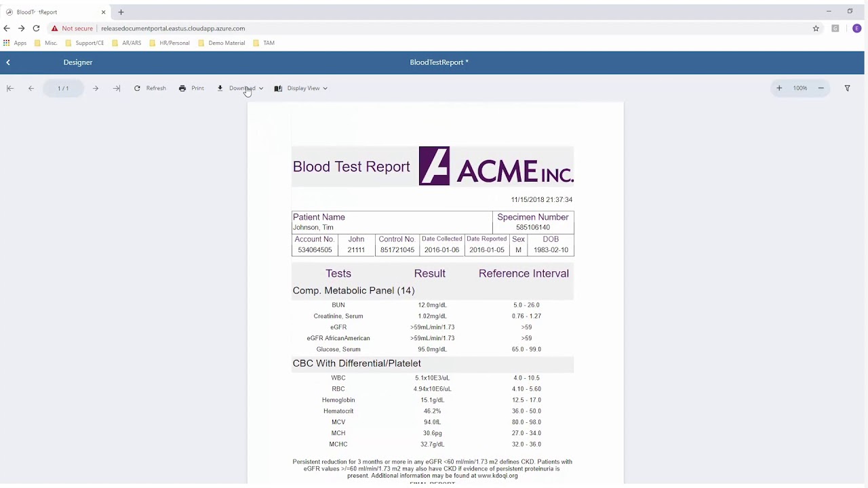868x488 pixels.
Task: Open the browser profile avatar
Action: coord(856,28)
